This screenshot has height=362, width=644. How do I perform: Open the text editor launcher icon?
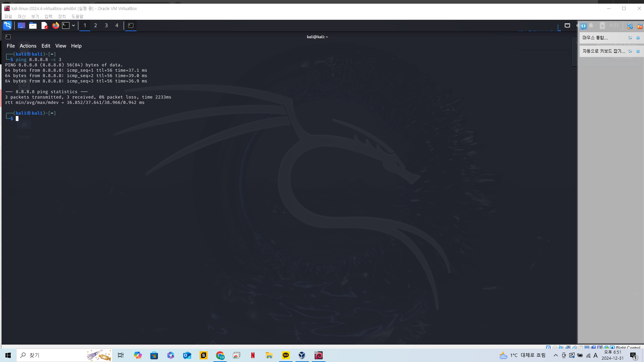click(x=44, y=25)
